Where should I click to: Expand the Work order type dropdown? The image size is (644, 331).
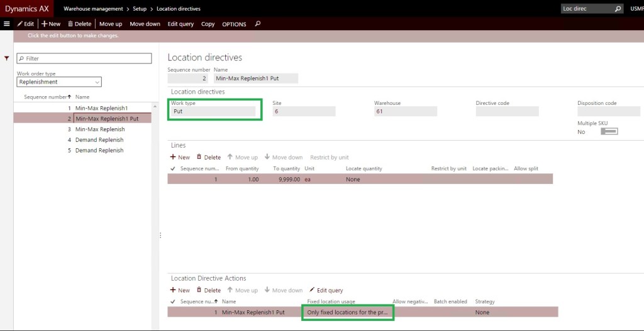[97, 82]
